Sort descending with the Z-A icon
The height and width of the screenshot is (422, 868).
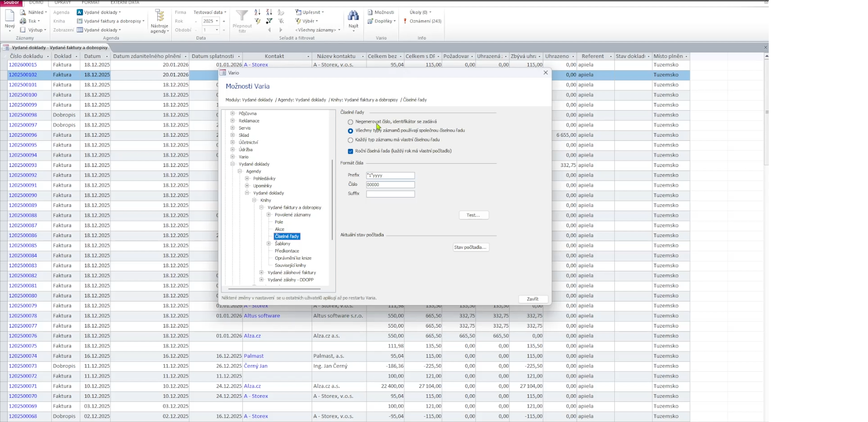[269, 12]
